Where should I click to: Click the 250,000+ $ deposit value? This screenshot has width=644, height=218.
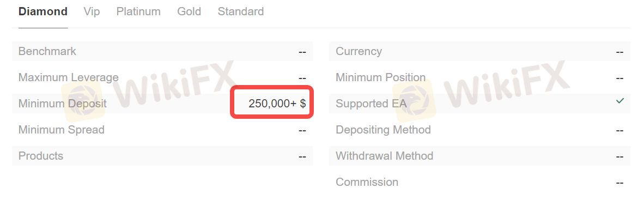277,104
